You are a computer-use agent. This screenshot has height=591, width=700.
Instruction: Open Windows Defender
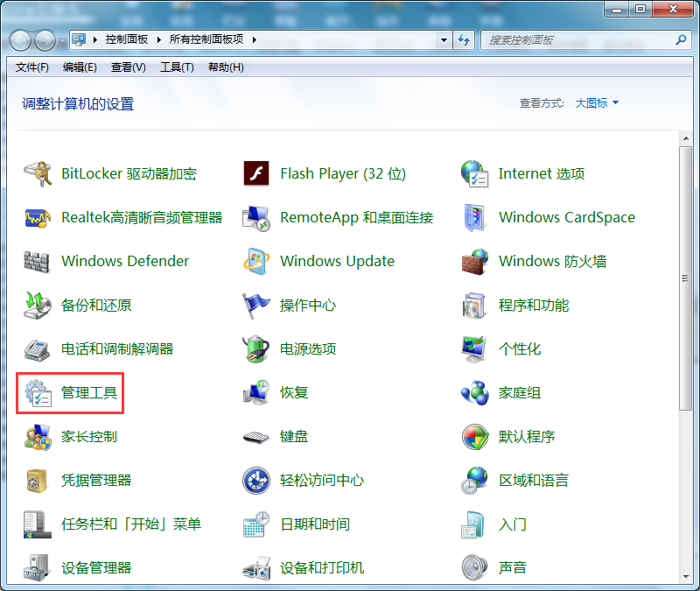click(124, 261)
